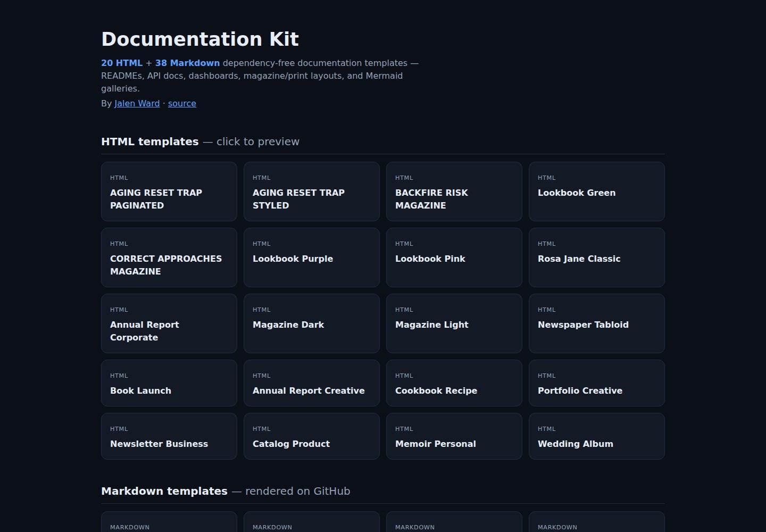
Task: Click the HTML templates section heading
Action: 150,142
